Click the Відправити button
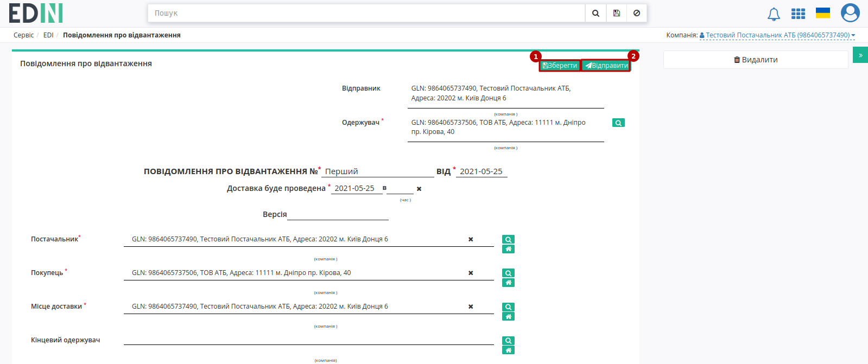The height and width of the screenshot is (364, 868). (606, 66)
